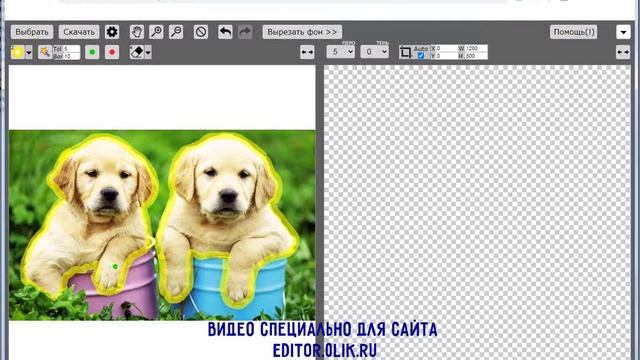Click the crop Y coordinate field
Screen dimensions: 640x360
(x=447, y=56)
